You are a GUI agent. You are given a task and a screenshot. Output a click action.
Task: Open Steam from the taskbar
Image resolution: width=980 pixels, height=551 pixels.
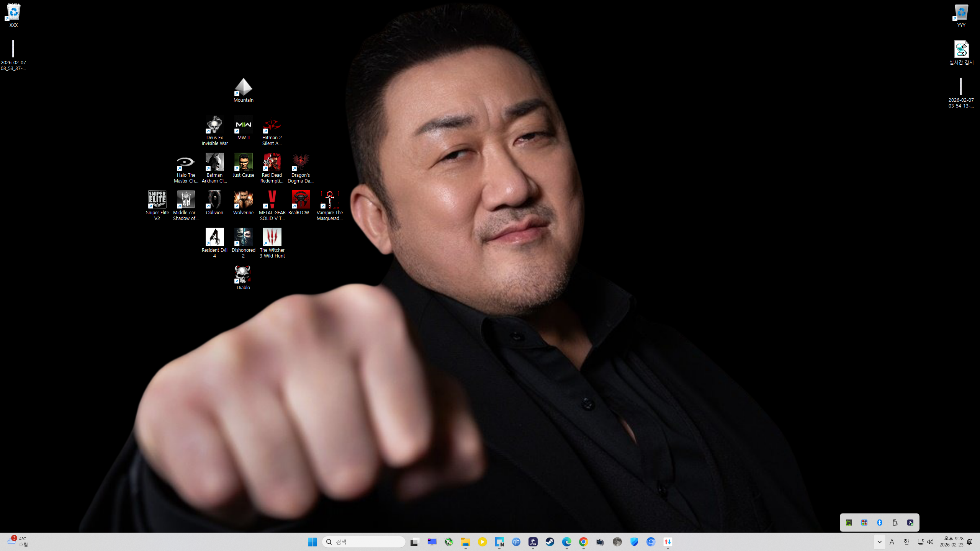pyautogui.click(x=550, y=542)
